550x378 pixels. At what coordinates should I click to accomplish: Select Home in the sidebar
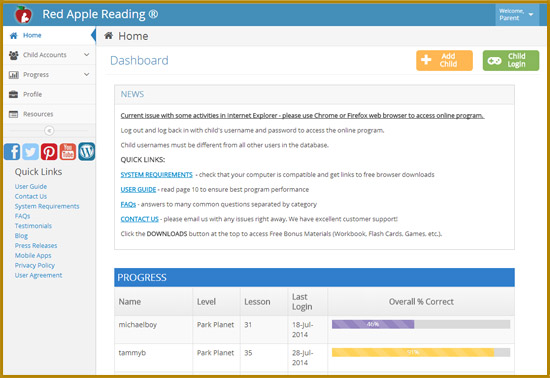click(x=49, y=35)
